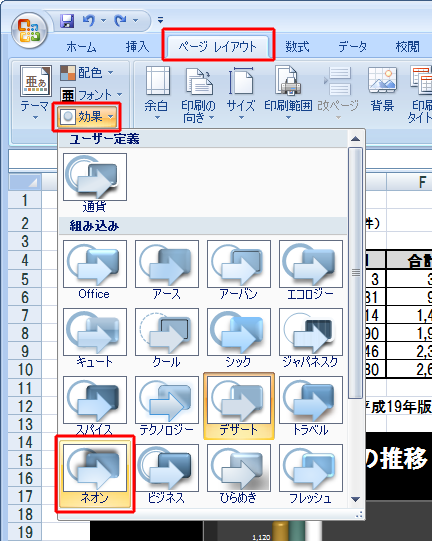
Task: Switch to the 数式 tab
Action: (297, 47)
